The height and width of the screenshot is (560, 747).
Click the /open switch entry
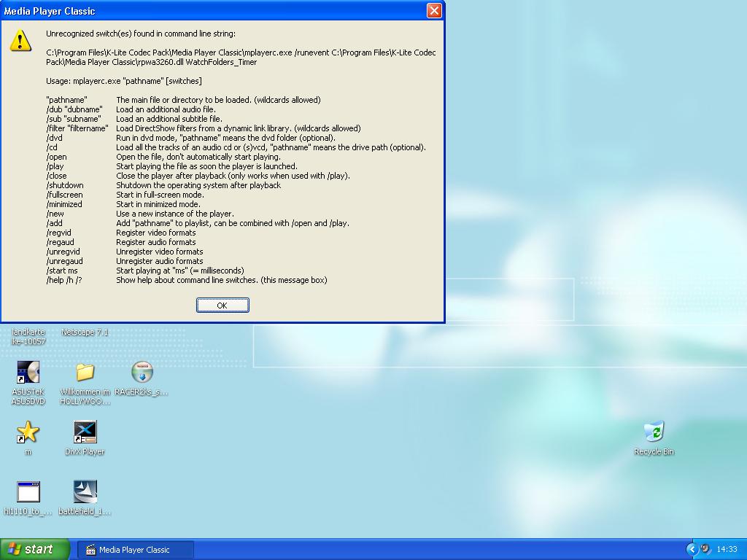point(57,157)
